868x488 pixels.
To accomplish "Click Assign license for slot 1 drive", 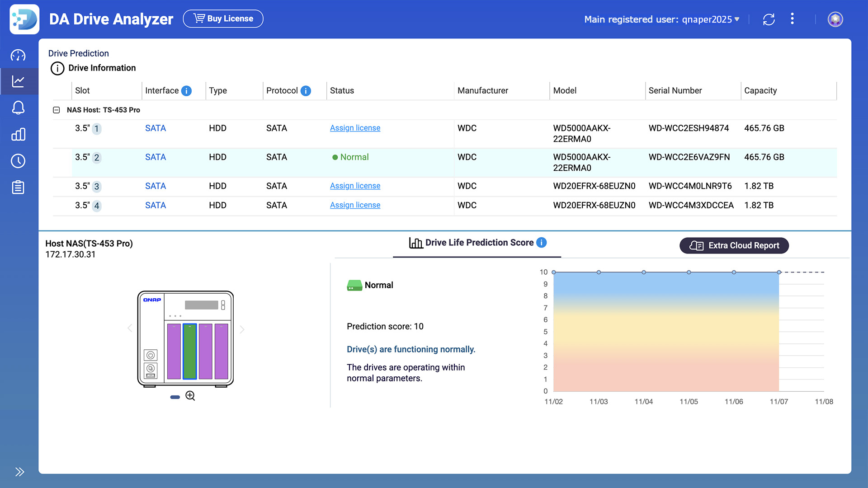I will 355,128.
